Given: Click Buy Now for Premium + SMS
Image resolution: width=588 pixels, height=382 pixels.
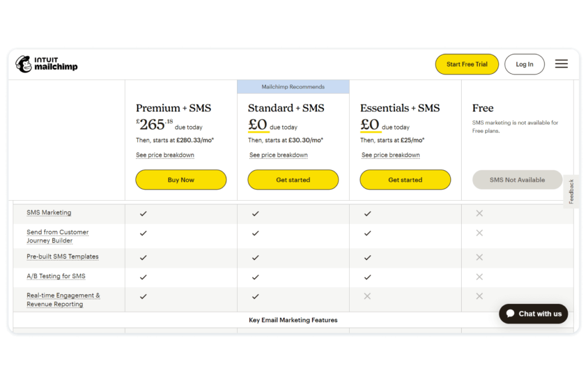Looking at the screenshot, I should click(x=181, y=180).
